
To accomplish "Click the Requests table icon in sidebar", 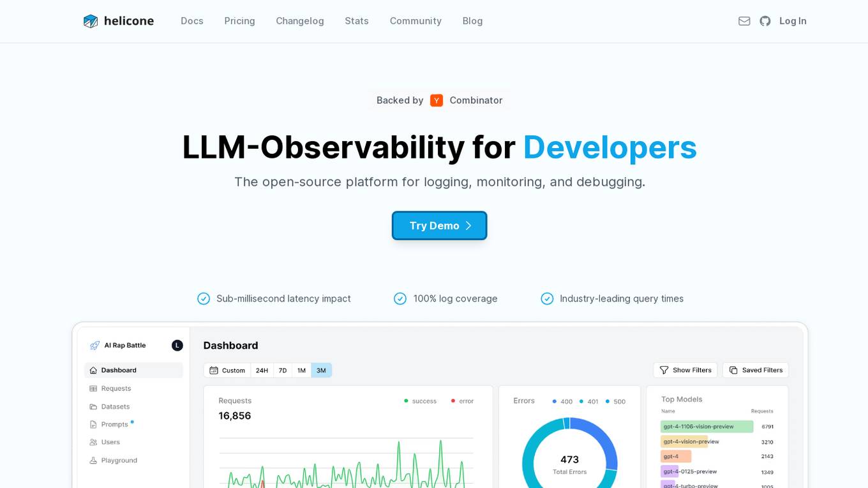I will tap(93, 388).
